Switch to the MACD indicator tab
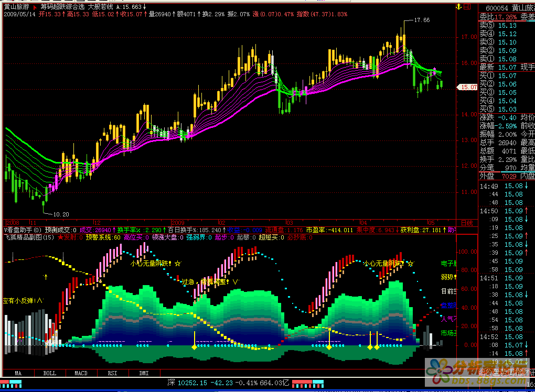The width and height of the screenshot is (535, 392). 81,373
